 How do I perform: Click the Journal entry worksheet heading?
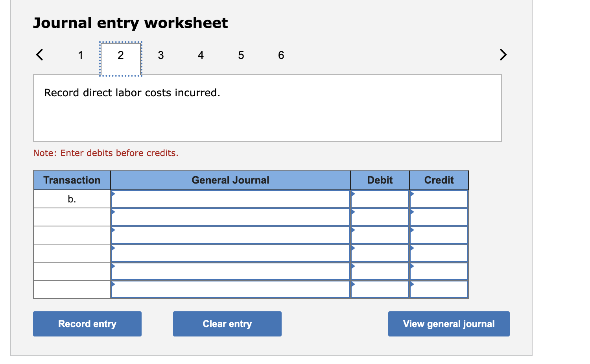pyautogui.click(x=130, y=23)
